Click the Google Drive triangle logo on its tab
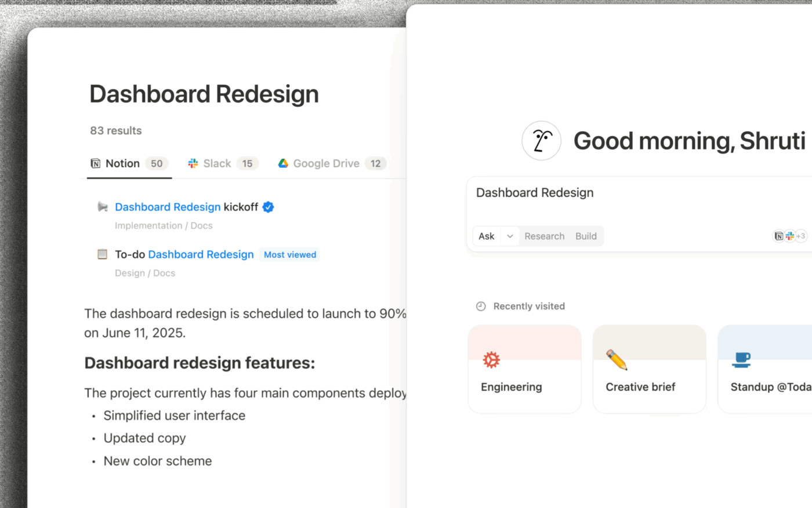The image size is (812, 508). (284, 163)
